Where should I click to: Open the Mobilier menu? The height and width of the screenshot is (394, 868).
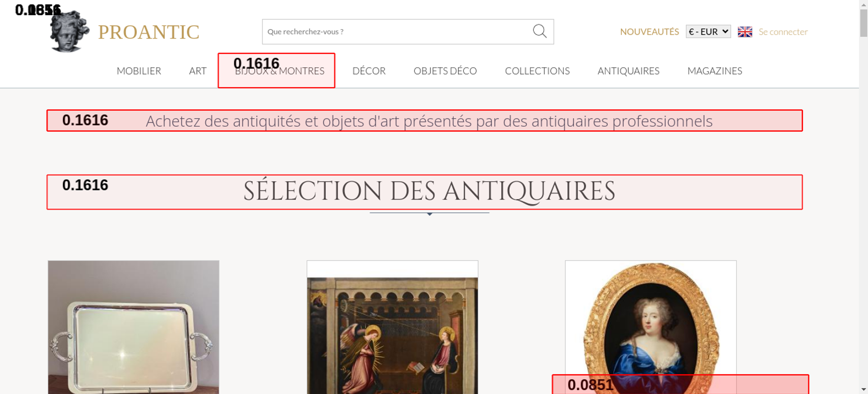(x=139, y=71)
